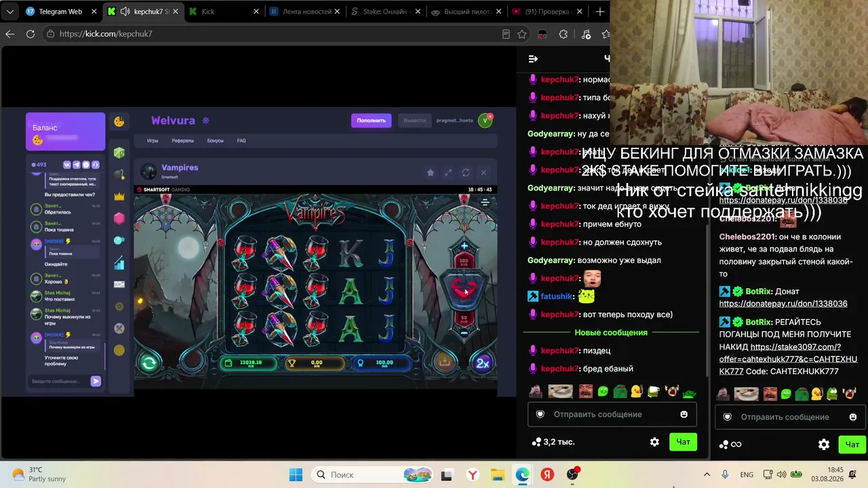The width and height of the screenshot is (868, 488).
Task: Open the pink hexagon game icon
Action: [x=119, y=218]
